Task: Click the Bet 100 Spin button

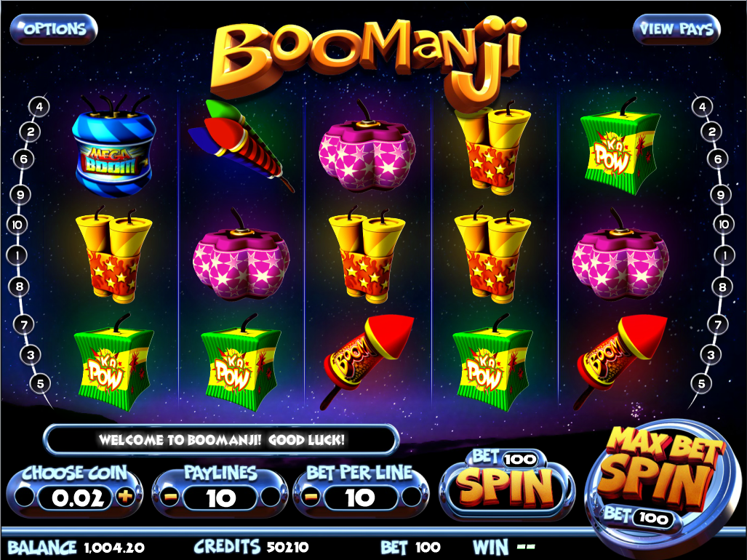Action: 507,484
